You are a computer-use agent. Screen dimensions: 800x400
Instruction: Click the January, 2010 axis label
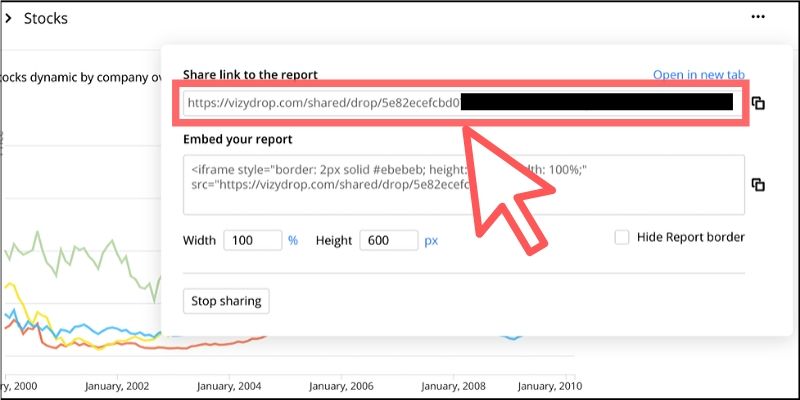click(549, 386)
